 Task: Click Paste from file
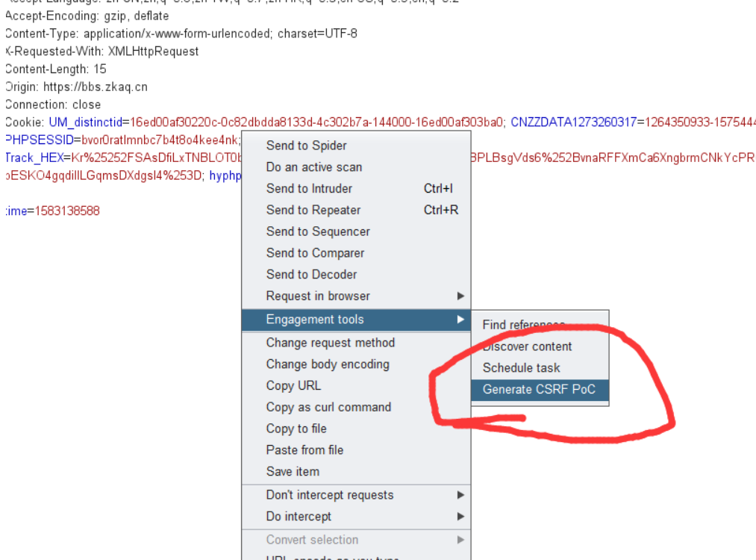coord(356,449)
